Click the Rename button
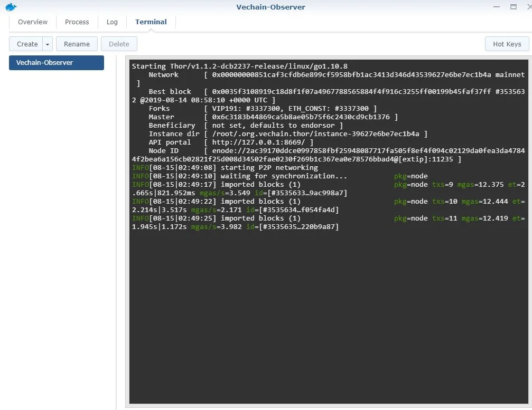The width and height of the screenshot is (532, 410). (x=77, y=44)
